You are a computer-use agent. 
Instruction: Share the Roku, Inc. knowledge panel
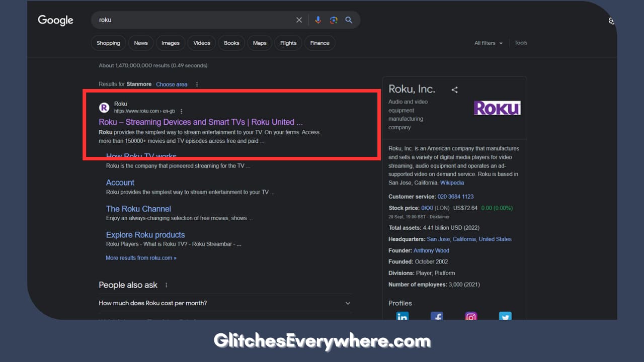pyautogui.click(x=454, y=90)
